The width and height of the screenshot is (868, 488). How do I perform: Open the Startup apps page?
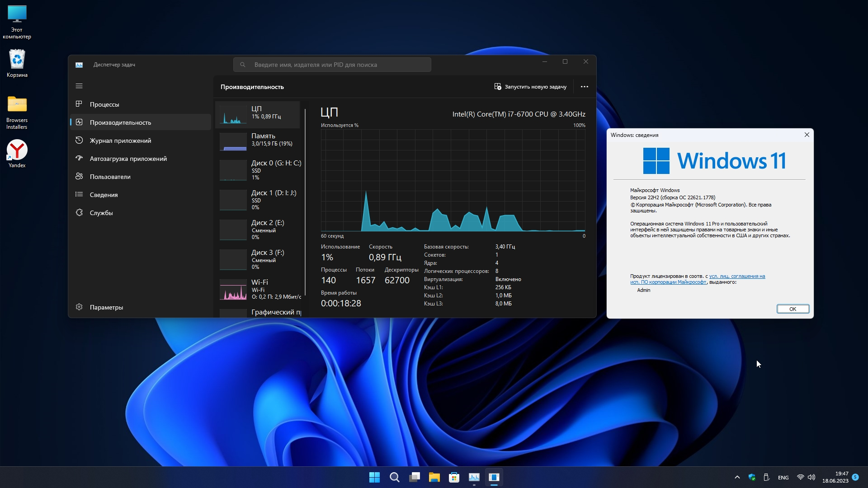128,159
